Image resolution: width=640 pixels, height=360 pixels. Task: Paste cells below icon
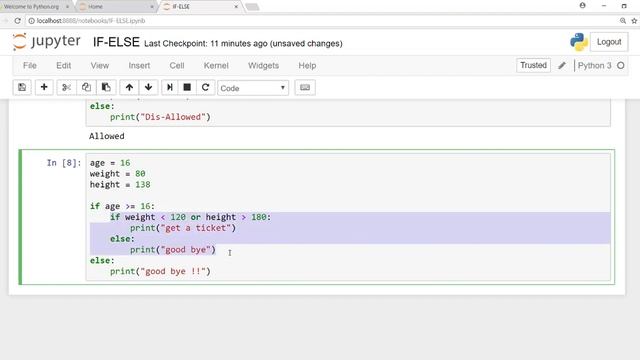tap(106, 87)
